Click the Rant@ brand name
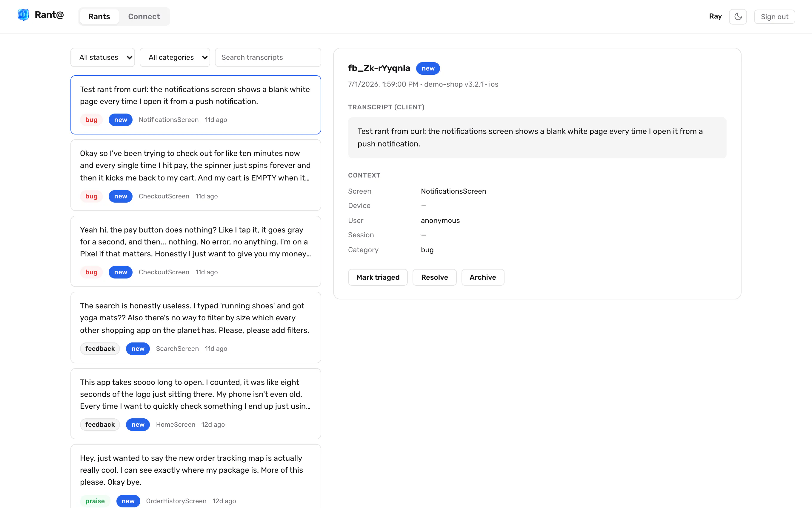This screenshot has width=812, height=508. (49, 15)
